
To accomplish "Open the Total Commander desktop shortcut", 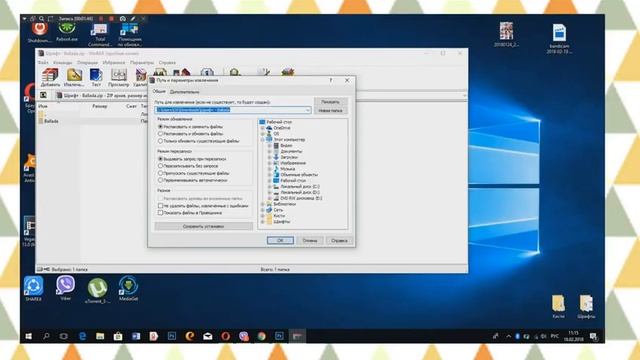I will point(100,35).
